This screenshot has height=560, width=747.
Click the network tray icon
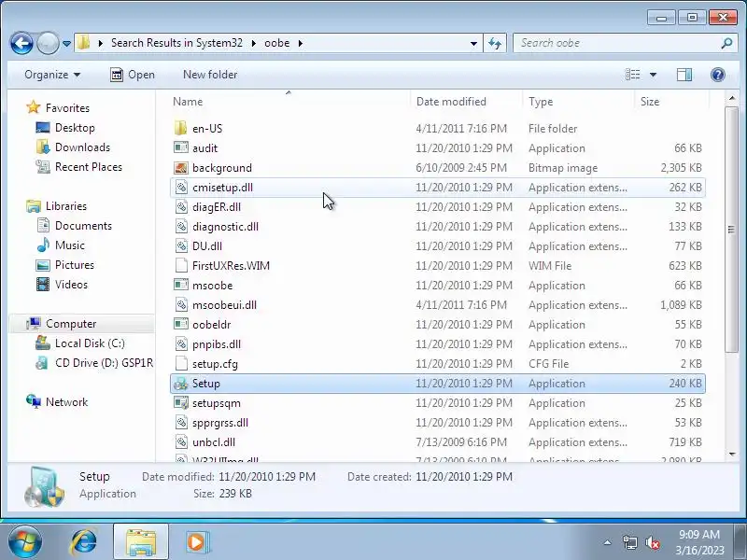coord(629,542)
